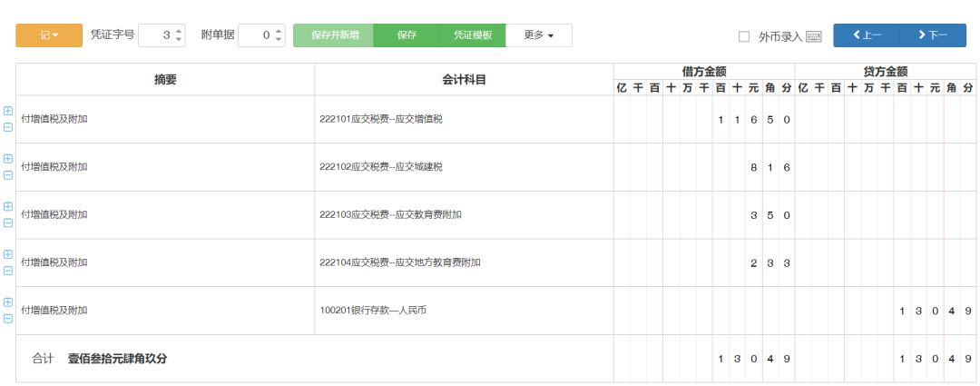The image size is (980, 386).
Task: Open 凭证模板 voucher templates
Action: pyautogui.click(x=473, y=35)
